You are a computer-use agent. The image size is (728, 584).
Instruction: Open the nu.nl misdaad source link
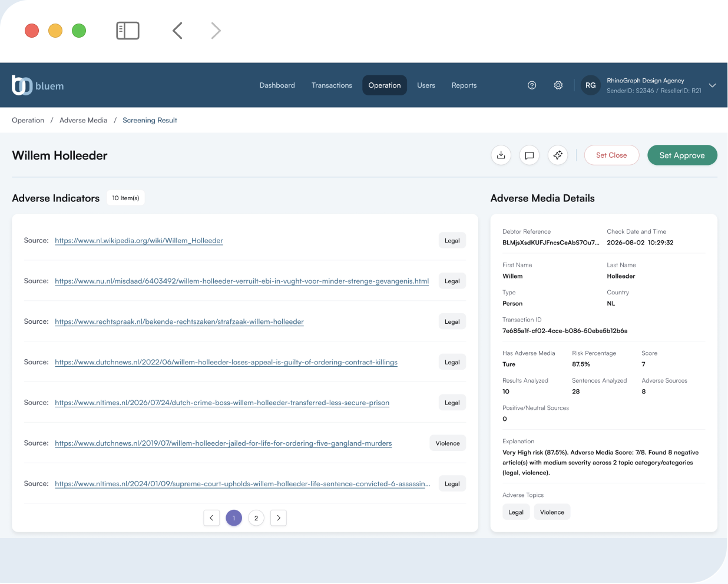point(241,281)
